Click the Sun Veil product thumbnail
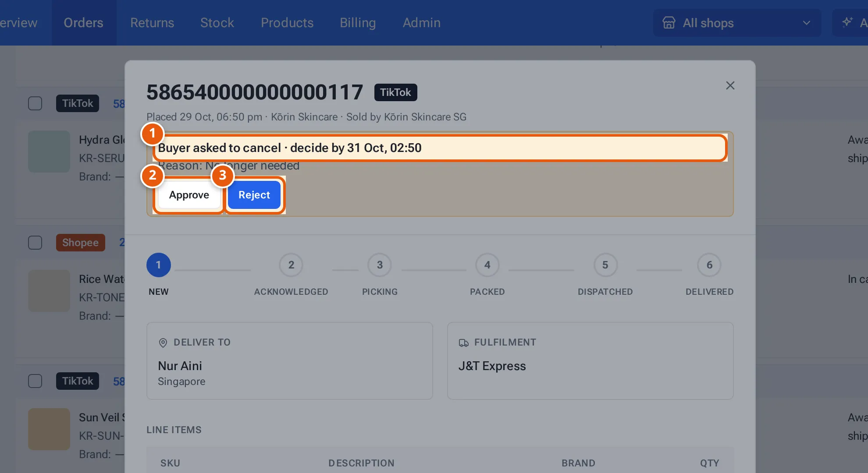This screenshot has width=868, height=473. point(49,429)
